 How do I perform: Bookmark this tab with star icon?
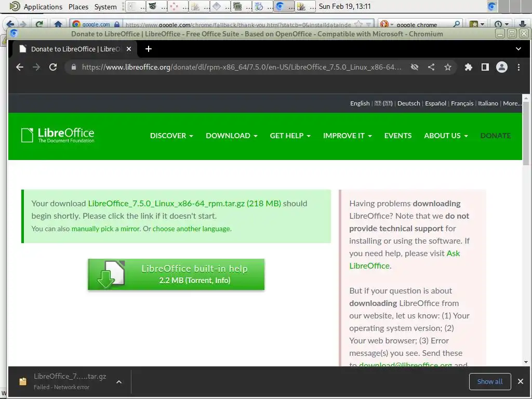(x=448, y=67)
